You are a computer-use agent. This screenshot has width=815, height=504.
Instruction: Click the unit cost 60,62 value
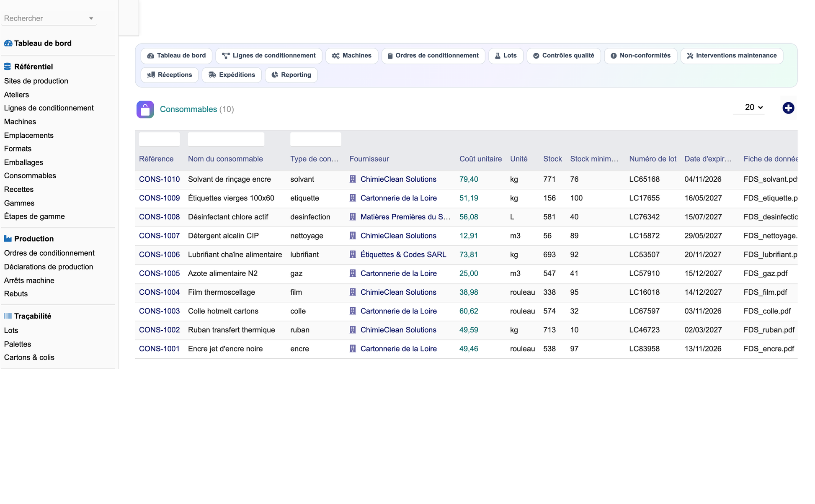click(469, 311)
